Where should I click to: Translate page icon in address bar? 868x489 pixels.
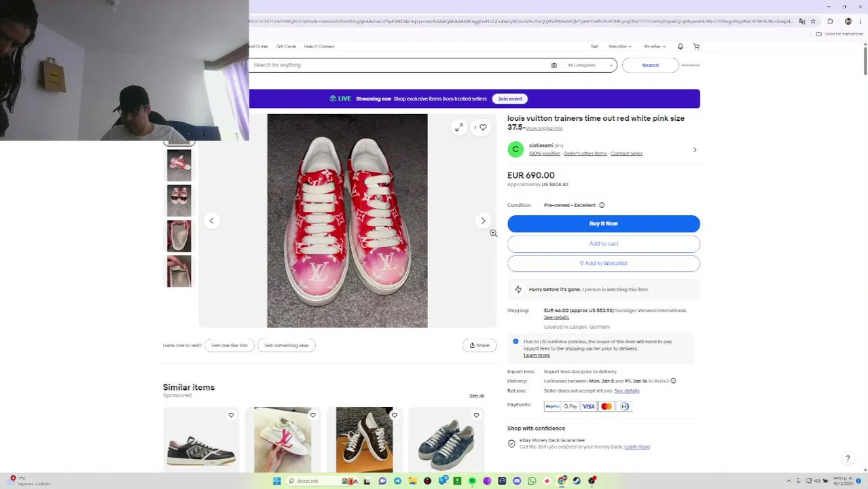click(802, 21)
